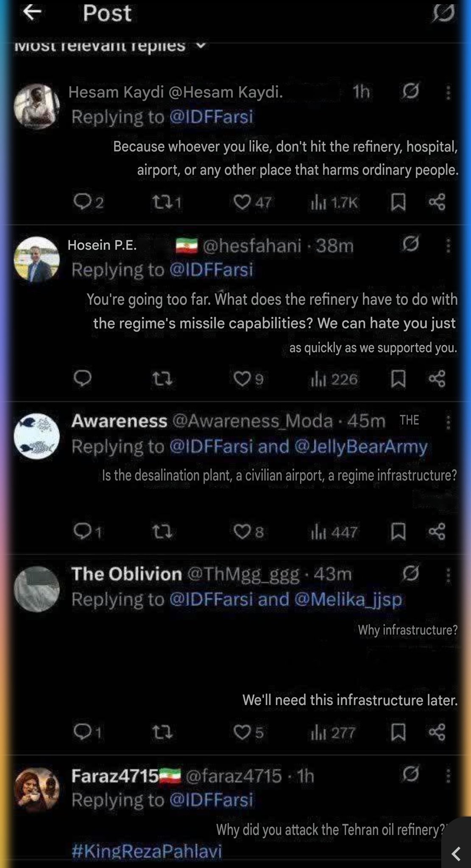
Task: Go back using the arrow beside Post
Action: point(32,12)
